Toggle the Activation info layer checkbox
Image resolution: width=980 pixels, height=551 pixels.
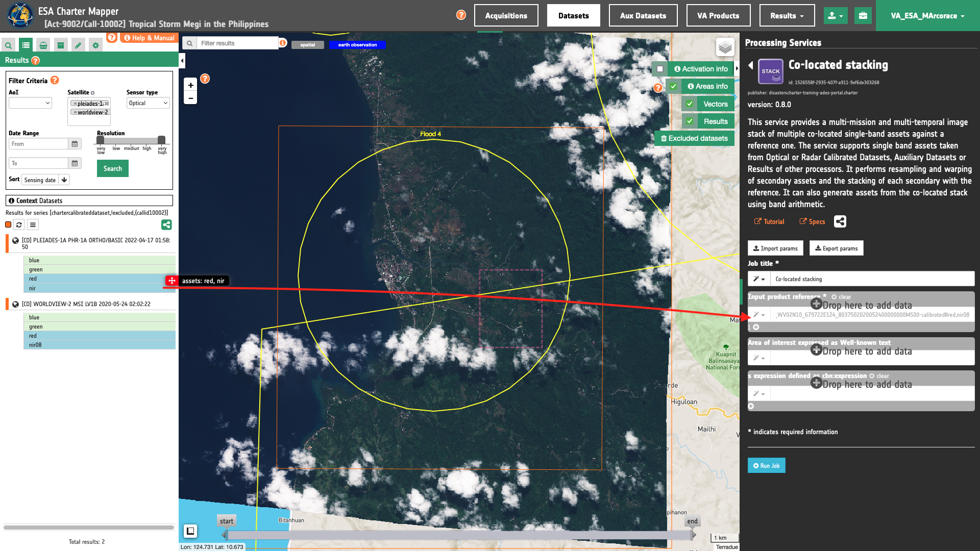pyautogui.click(x=660, y=69)
